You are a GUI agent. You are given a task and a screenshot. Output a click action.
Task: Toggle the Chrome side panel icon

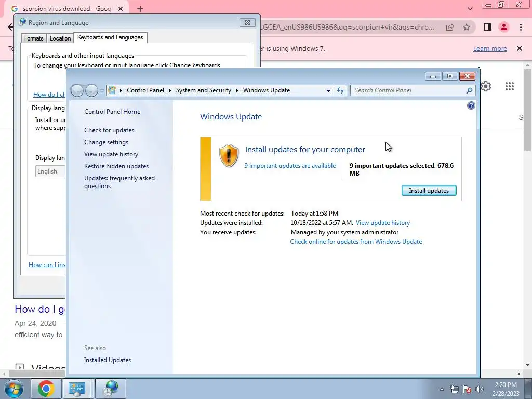click(487, 27)
